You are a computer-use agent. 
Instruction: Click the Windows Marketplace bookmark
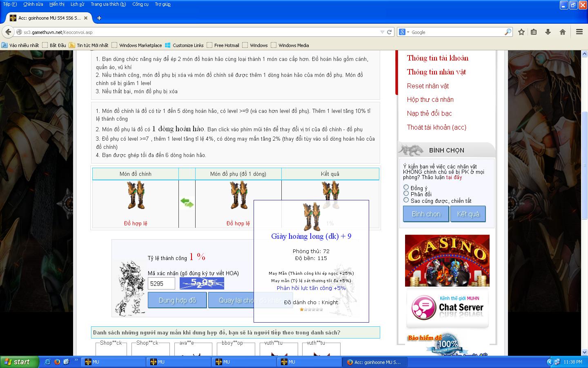point(137,45)
